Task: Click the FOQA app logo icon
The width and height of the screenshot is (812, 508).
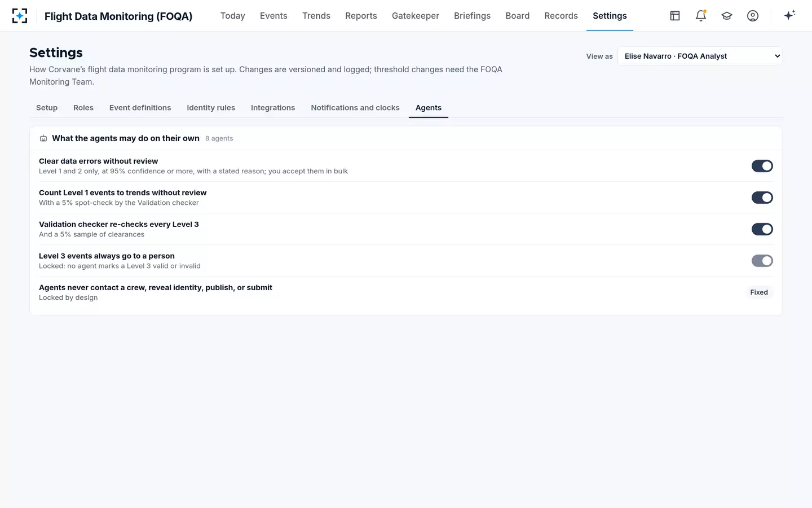Action: [20, 16]
